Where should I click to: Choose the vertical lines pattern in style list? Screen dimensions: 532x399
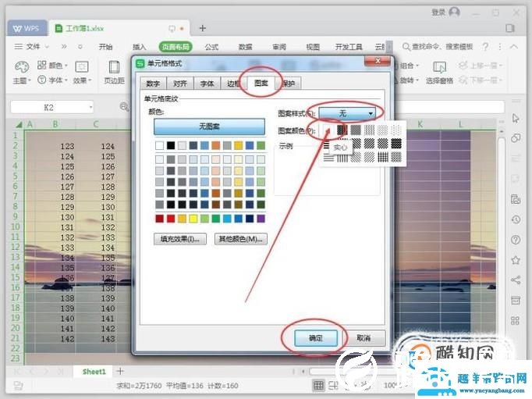click(x=342, y=158)
